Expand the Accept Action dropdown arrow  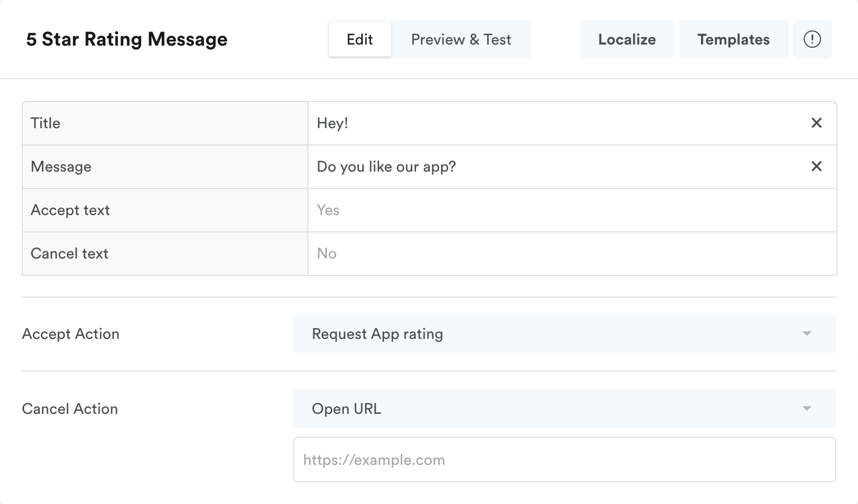coord(807,333)
